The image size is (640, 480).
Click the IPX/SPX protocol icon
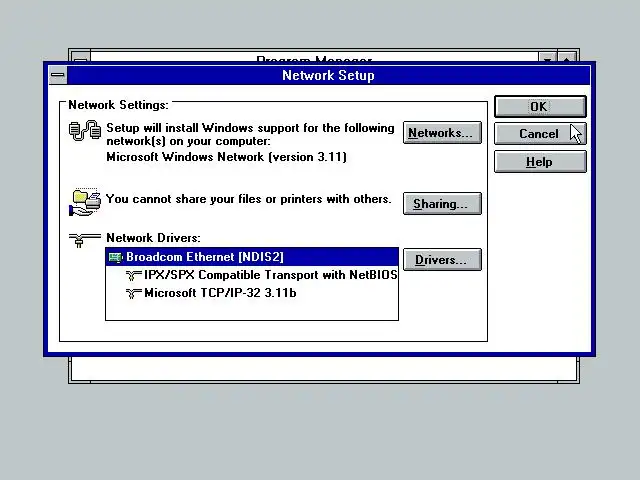[133, 276]
